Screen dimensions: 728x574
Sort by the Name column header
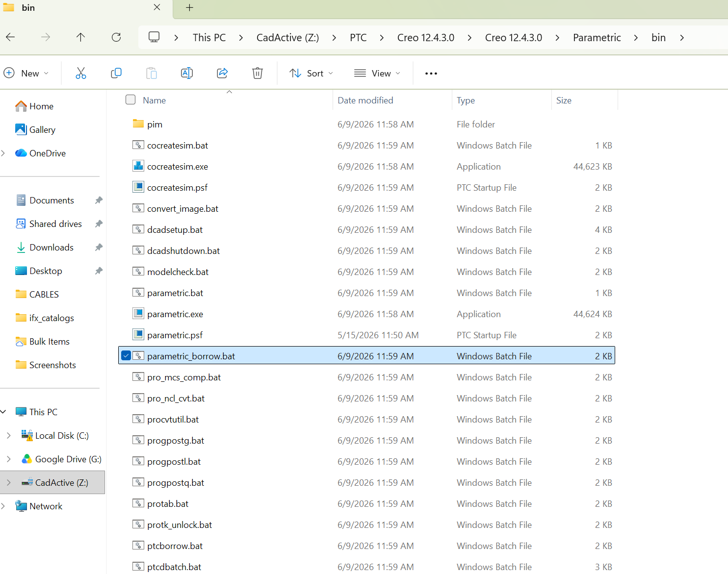point(155,100)
